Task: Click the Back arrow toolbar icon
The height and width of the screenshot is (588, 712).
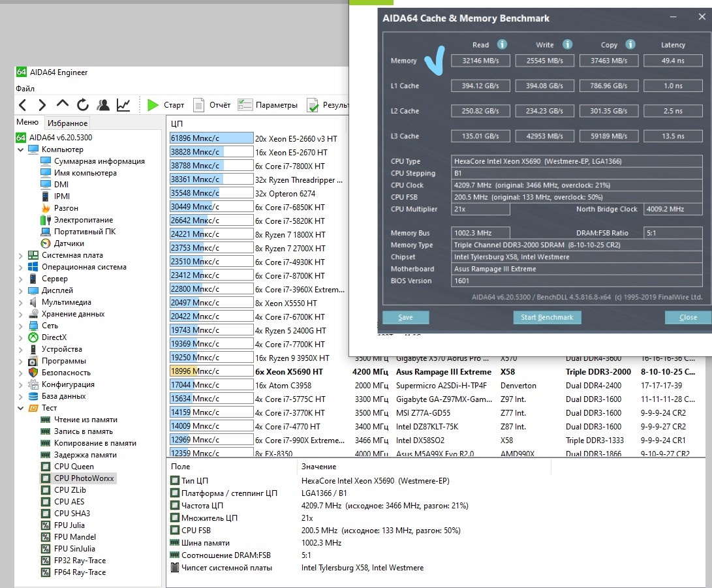Action: pyautogui.click(x=22, y=105)
